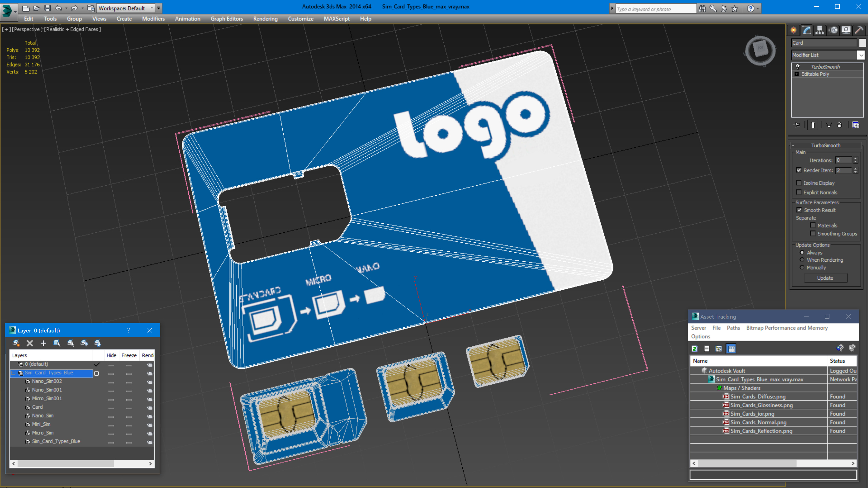
Task: Click the viewport [+] general menu label
Action: (6, 29)
